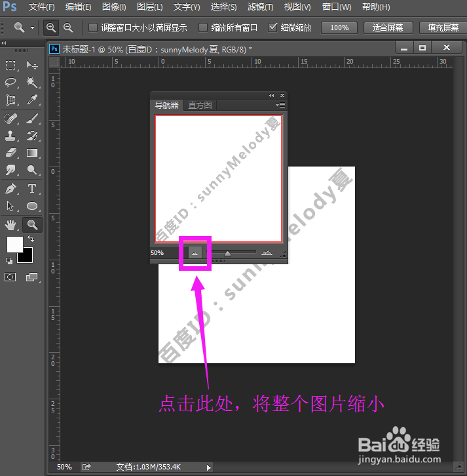Choose Zoom In mode in options bar

click(51, 28)
